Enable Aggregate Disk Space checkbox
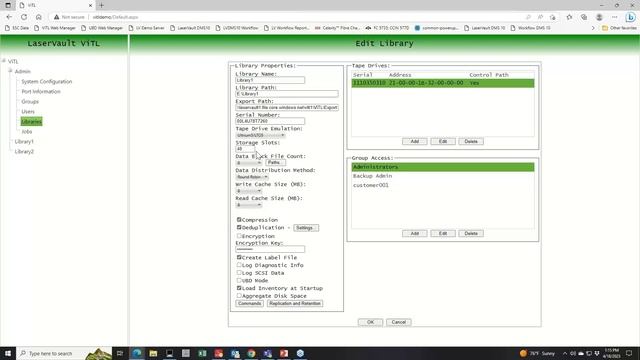The height and width of the screenshot is (360, 640). click(239, 296)
